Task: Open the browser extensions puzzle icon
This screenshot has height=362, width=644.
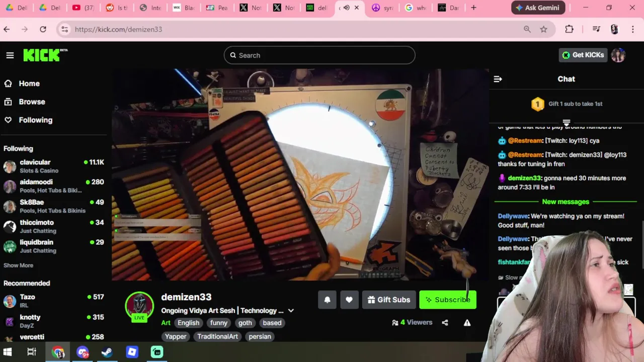Action: coord(569,29)
